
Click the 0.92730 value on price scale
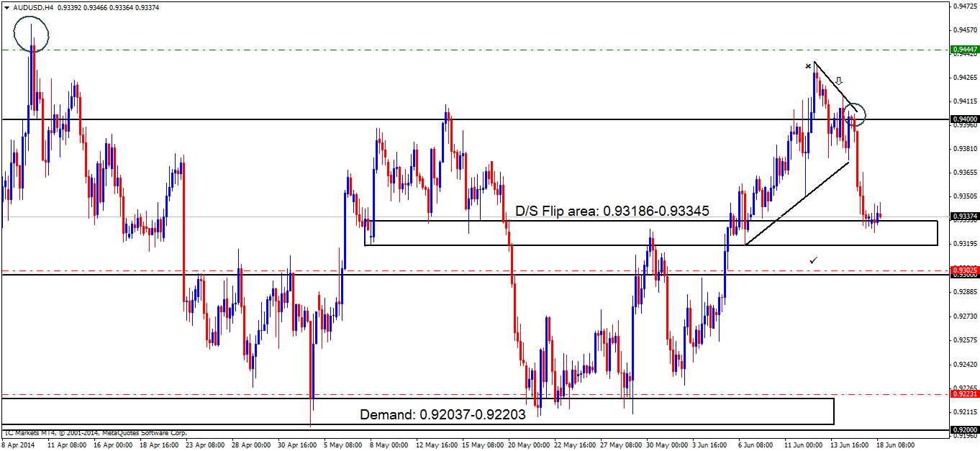(x=965, y=316)
